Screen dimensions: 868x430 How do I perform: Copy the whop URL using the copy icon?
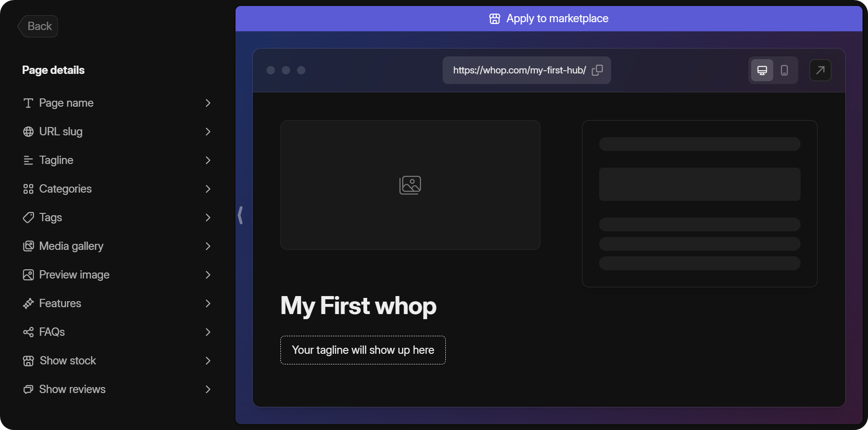(x=598, y=70)
